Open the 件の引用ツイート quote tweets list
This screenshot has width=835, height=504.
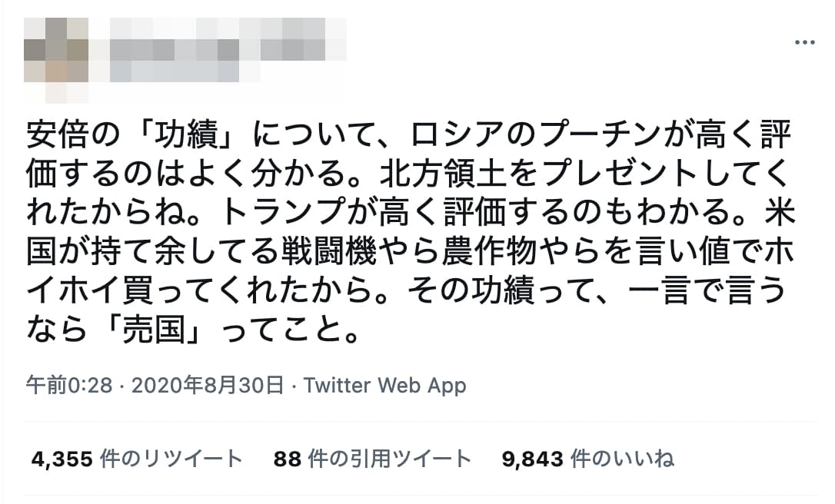pos(388,459)
